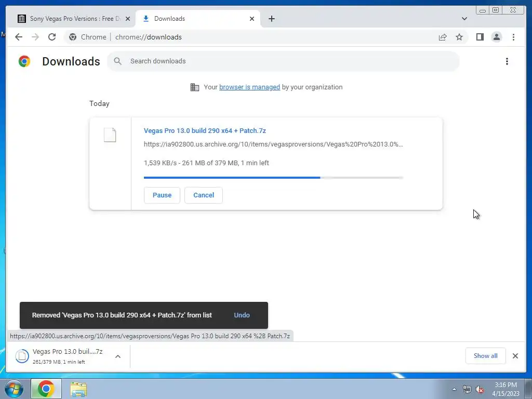Select the Downloads tab
The image size is (532, 399).
tap(198, 19)
